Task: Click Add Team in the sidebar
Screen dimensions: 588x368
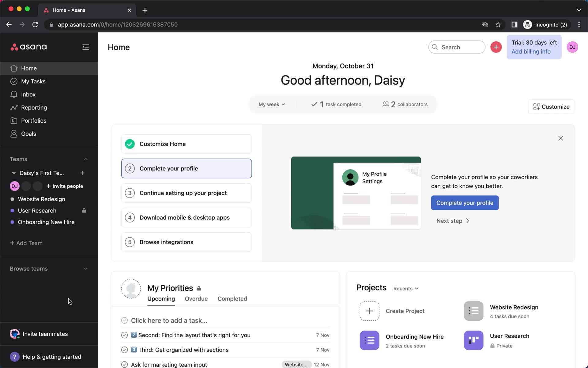Action: pos(26,243)
